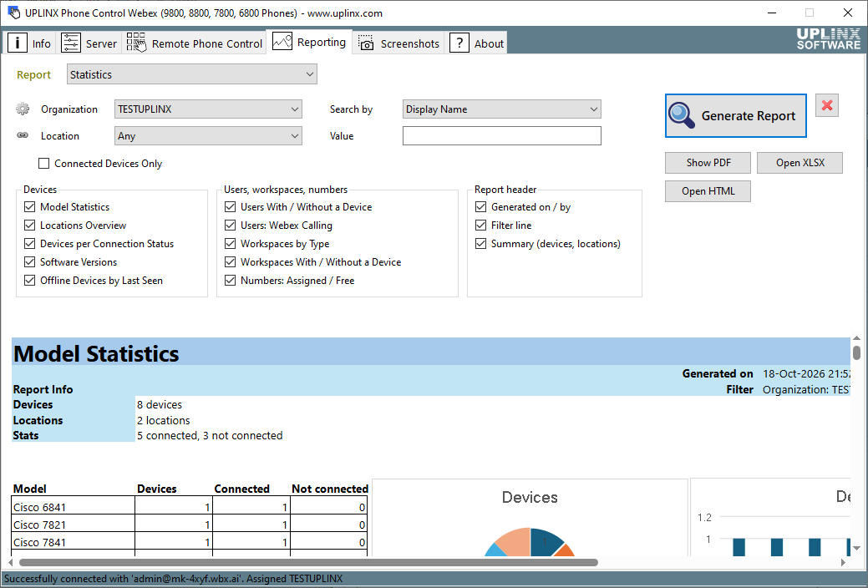
Task: Click the gear icon beside Organization
Action: pyautogui.click(x=23, y=109)
